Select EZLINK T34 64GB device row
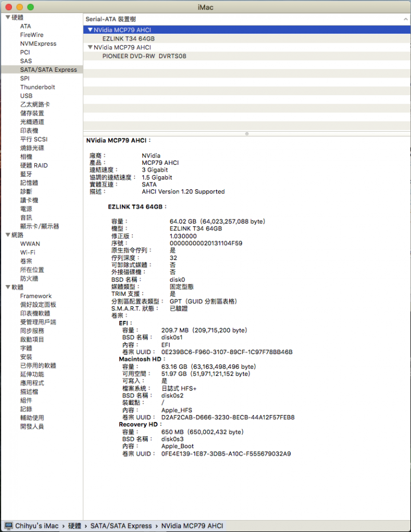Screen dimensions: 411x532 247,39
